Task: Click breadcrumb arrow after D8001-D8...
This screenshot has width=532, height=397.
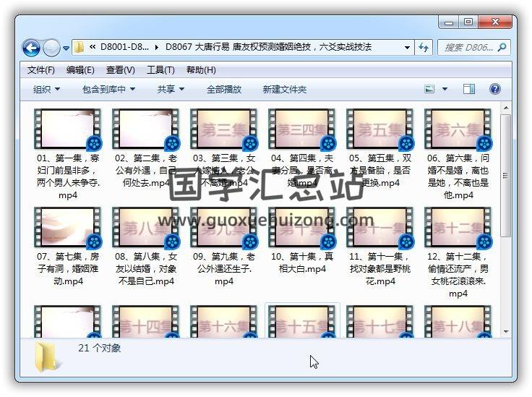Action: click(x=156, y=48)
